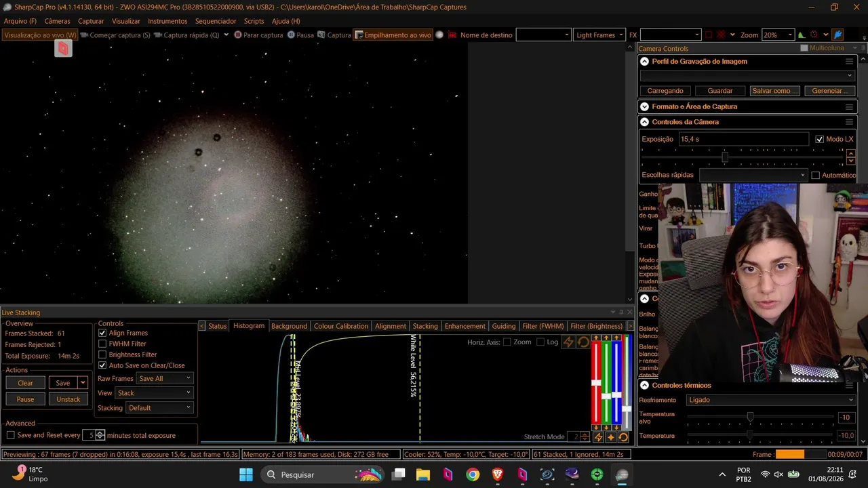The height and width of the screenshot is (488, 868).
Task: Open File Explorer from the taskbar
Action: pos(423,474)
